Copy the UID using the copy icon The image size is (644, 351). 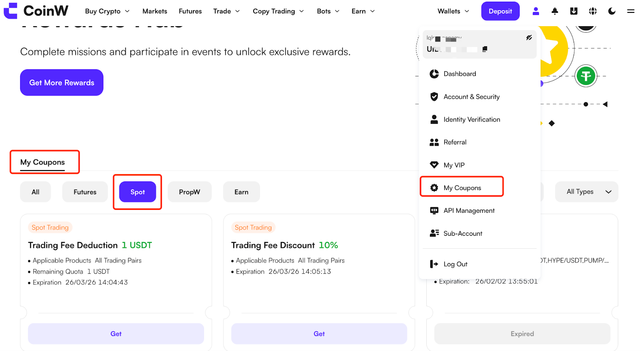[x=485, y=49]
